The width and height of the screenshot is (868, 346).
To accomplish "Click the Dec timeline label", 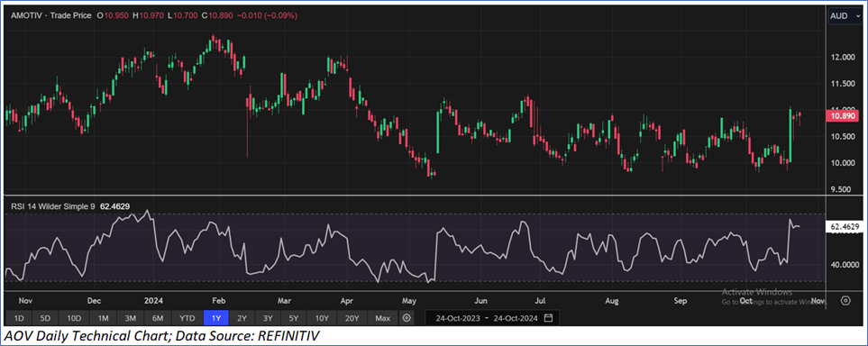I will [x=94, y=301].
